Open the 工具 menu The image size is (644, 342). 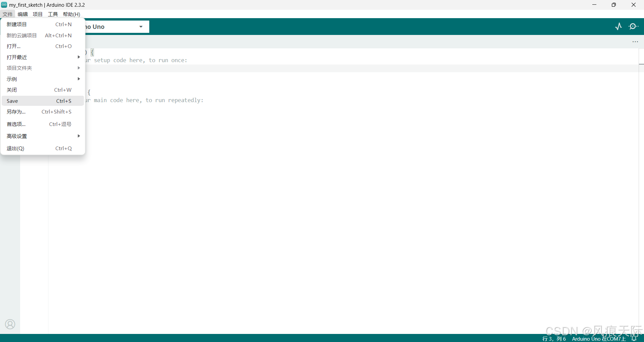click(53, 14)
